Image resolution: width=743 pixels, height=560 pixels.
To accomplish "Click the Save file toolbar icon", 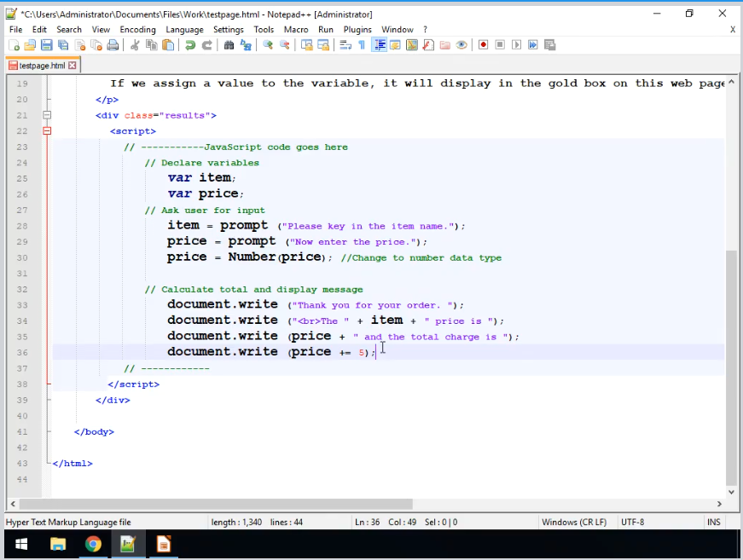I will click(x=47, y=45).
